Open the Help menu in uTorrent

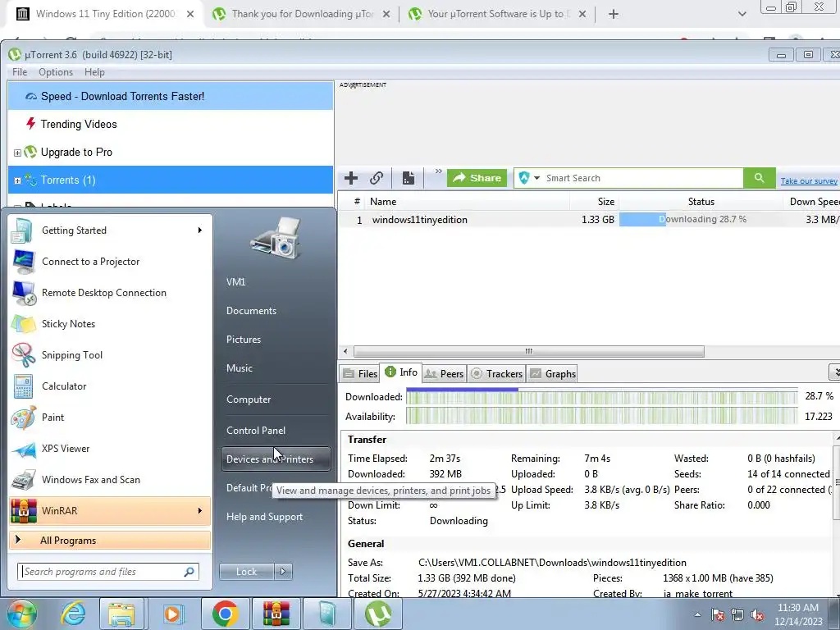[94, 72]
